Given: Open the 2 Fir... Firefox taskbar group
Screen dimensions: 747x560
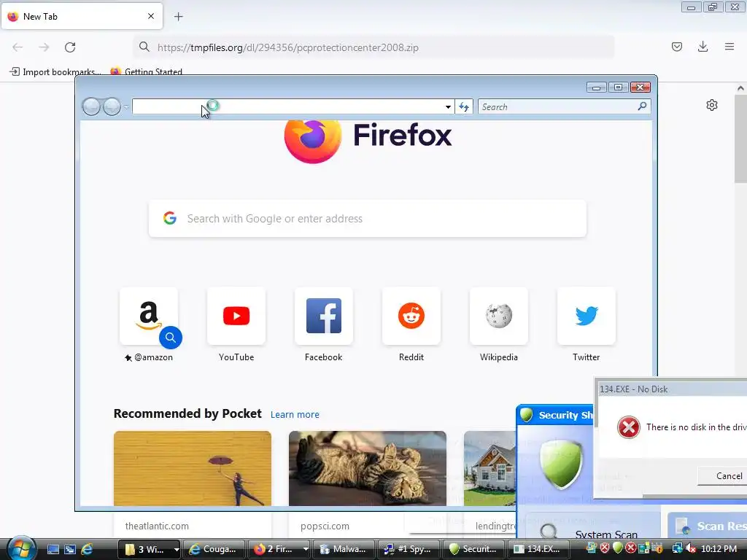Looking at the screenshot, I should point(274,549).
